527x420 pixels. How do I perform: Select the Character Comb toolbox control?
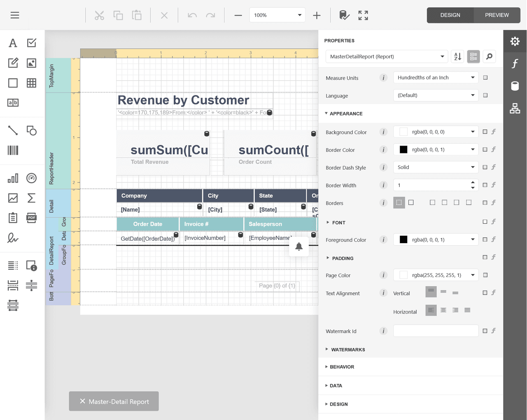coord(13,103)
